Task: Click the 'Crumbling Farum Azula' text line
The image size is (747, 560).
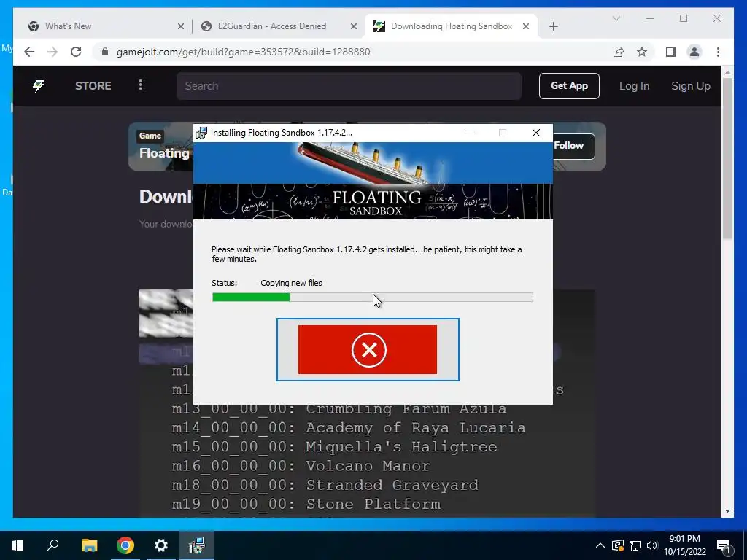Action: point(406,408)
